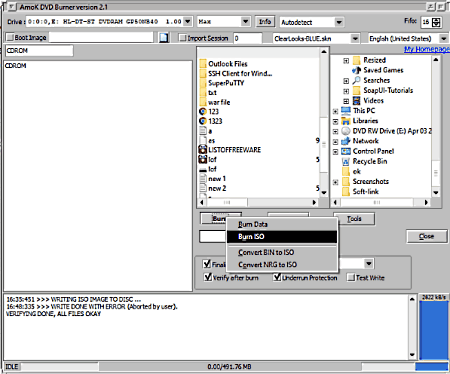Click the Recycle Bin icon in tree

tap(346, 161)
